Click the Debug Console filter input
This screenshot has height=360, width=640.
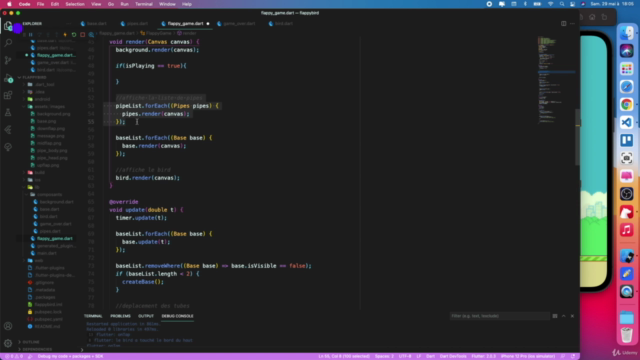click(x=499, y=316)
